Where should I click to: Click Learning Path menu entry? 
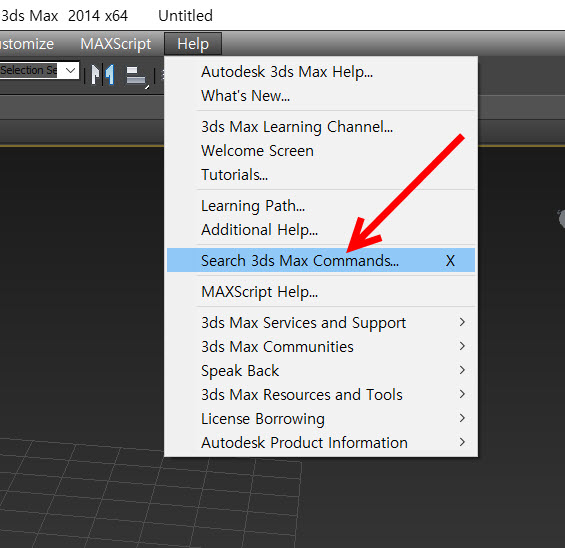(x=321, y=206)
